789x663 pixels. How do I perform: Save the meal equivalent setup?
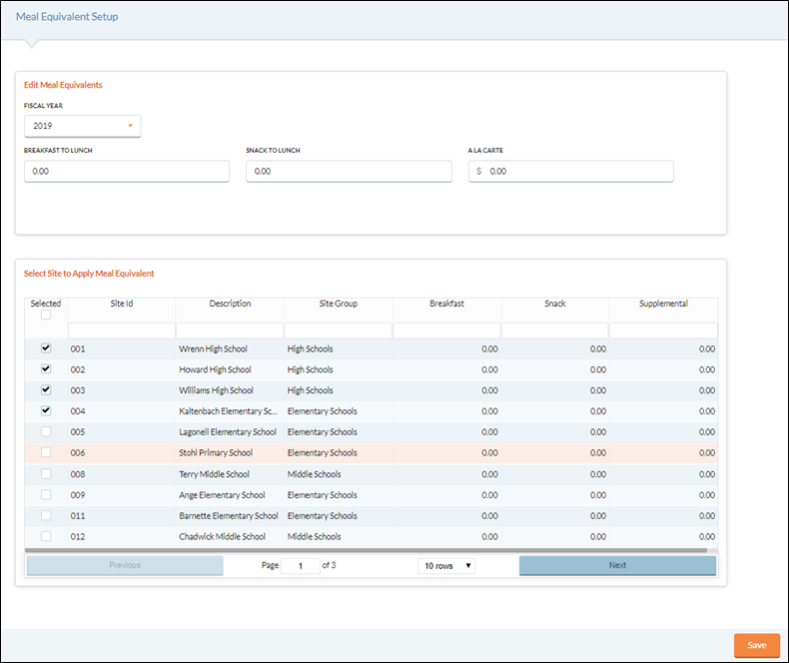[757, 645]
